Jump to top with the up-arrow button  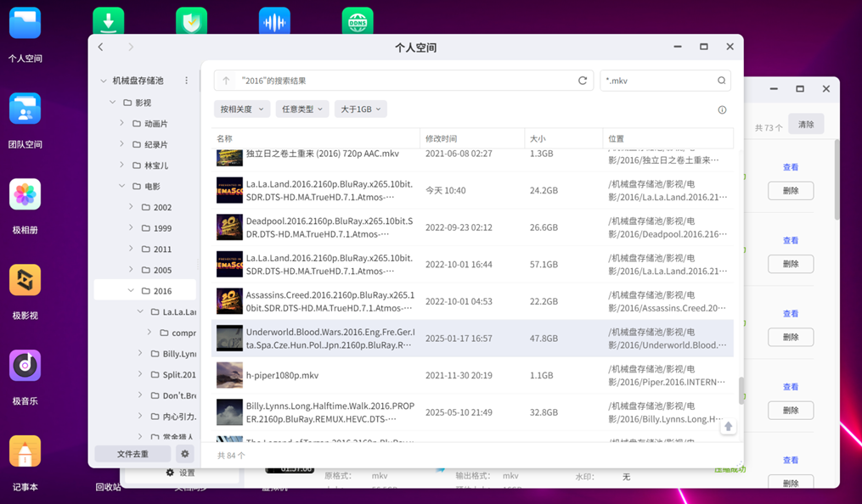728,427
